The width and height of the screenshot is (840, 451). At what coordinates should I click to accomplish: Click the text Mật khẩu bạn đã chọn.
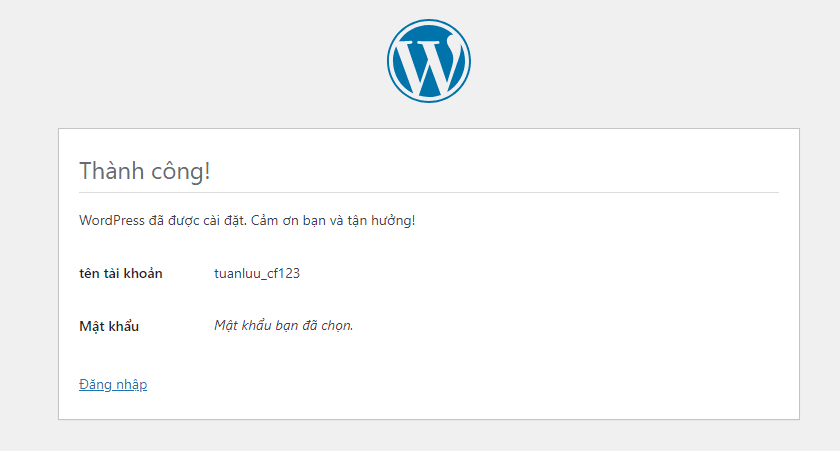[x=283, y=326]
